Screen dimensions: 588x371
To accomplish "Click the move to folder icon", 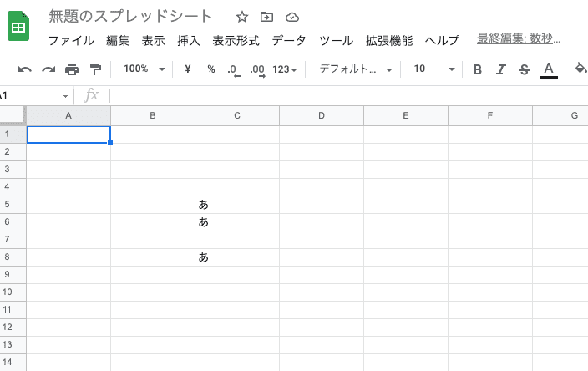I will [x=266, y=17].
